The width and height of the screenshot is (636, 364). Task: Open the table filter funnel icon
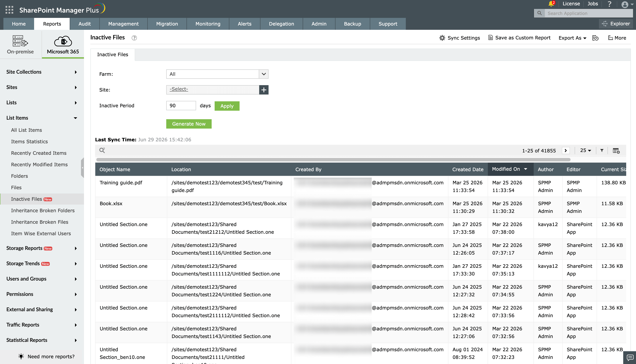[x=602, y=150]
